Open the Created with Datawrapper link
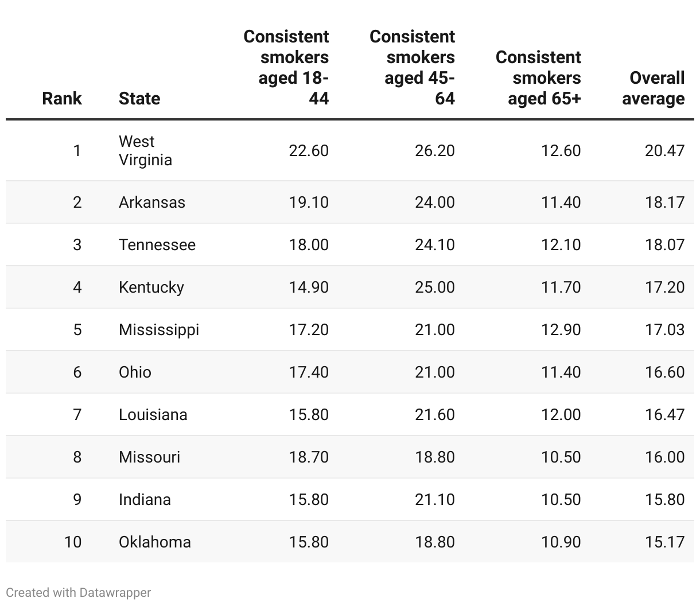700x606 pixels. pyautogui.click(x=79, y=592)
